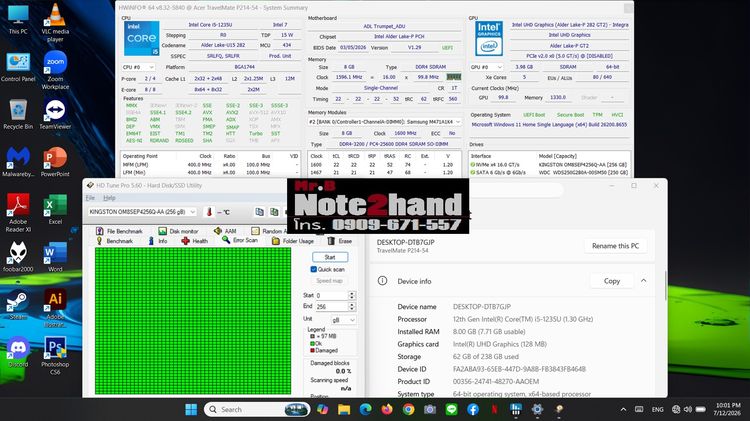Open Adobe Illustrator desktop icon

[55, 308]
